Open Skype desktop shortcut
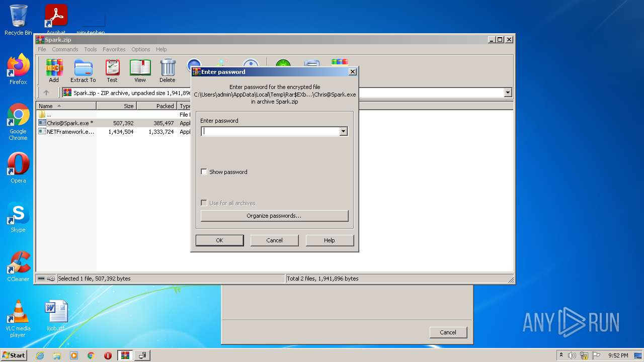 [x=18, y=217]
